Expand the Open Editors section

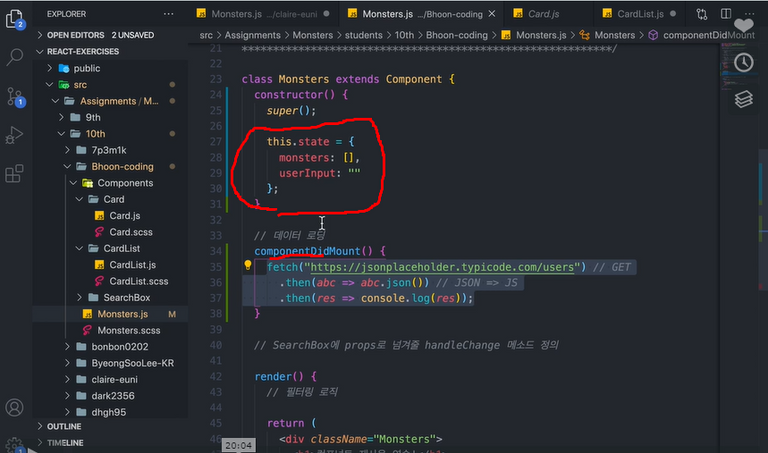point(110,35)
